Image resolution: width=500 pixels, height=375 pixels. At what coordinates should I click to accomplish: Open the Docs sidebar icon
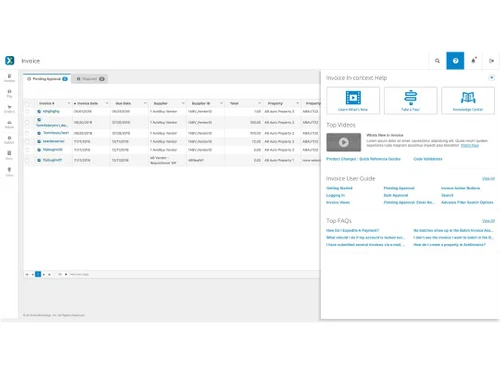coord(9,153)
